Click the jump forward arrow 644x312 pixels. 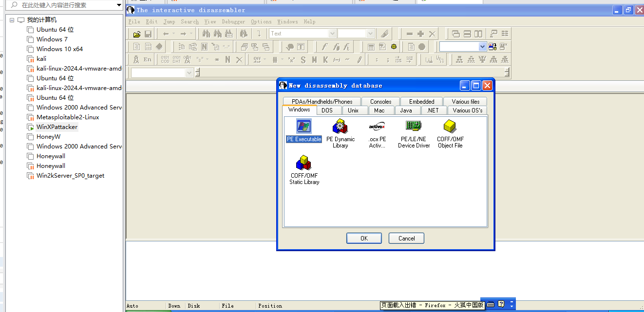(x=183, y=34)
